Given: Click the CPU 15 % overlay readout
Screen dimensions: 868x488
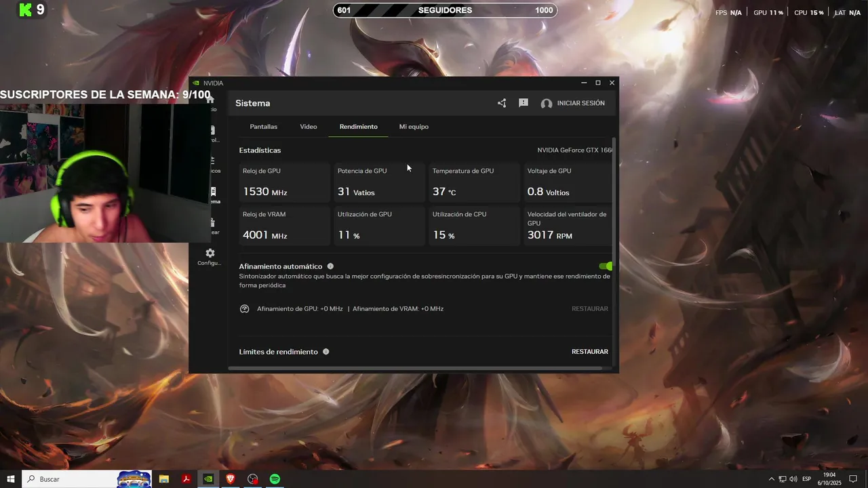Looking at the screenshot, I should [x=808, y=12].
